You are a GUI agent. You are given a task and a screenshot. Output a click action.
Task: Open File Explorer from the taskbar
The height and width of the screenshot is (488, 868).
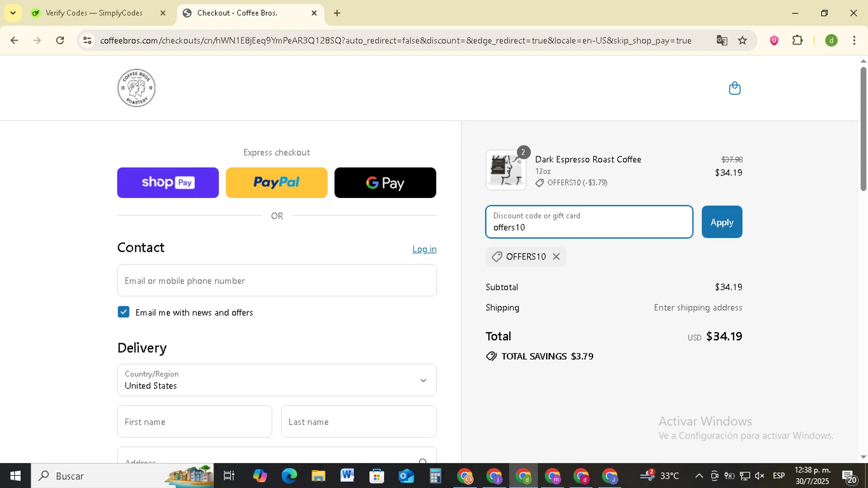pos(318,476)
